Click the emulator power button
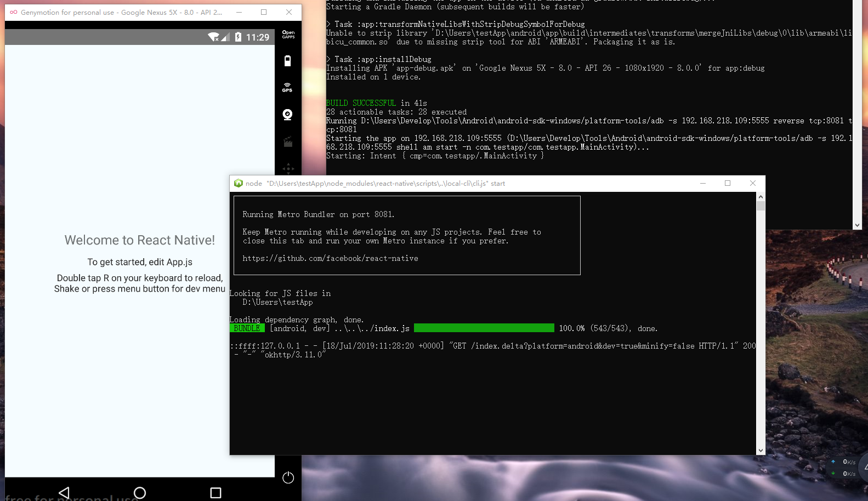 pyautogui.click(x=288, y=477)
